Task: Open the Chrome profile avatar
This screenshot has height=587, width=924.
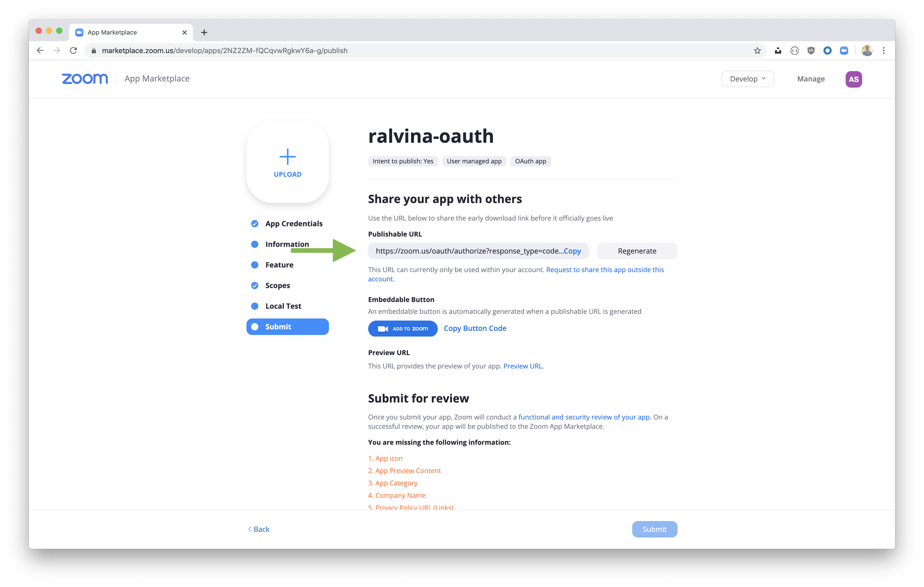Action: click(867, 51)
